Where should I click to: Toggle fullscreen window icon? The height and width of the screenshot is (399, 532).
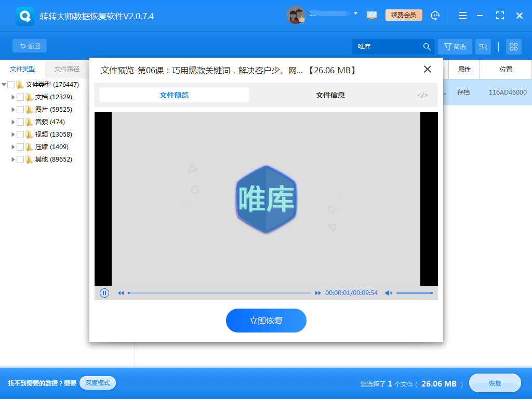[x=500, y=15]
